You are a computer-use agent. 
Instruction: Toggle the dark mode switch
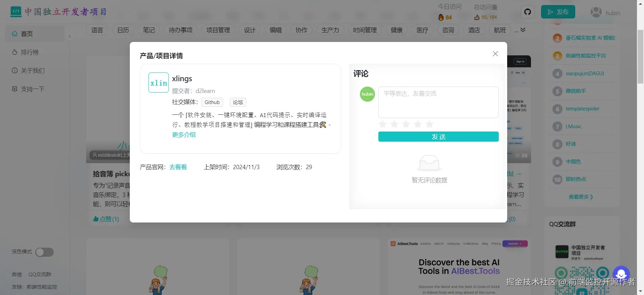coord(45,252)
